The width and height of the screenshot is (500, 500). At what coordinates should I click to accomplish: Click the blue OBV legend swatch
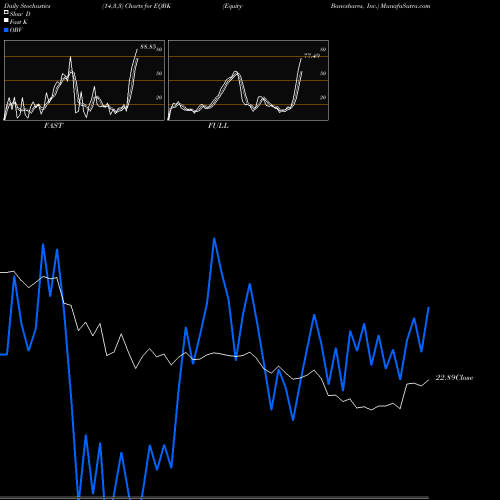[6, 30]
